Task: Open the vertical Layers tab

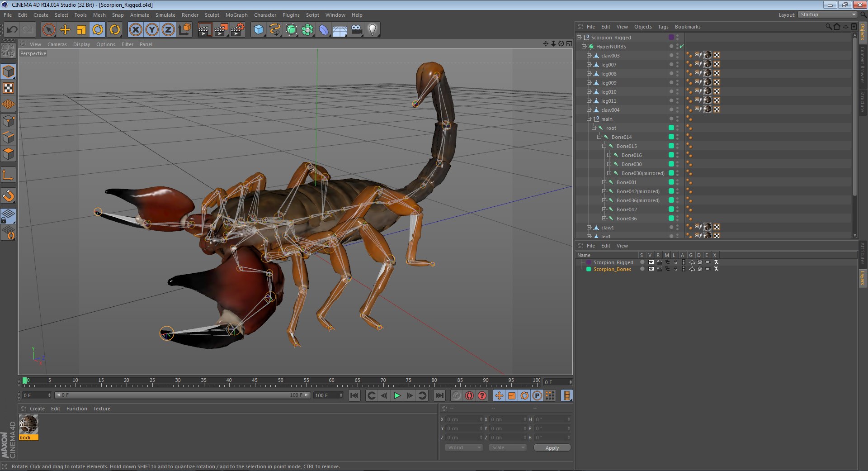Action: pyautogui.click(x=863, y=278)
